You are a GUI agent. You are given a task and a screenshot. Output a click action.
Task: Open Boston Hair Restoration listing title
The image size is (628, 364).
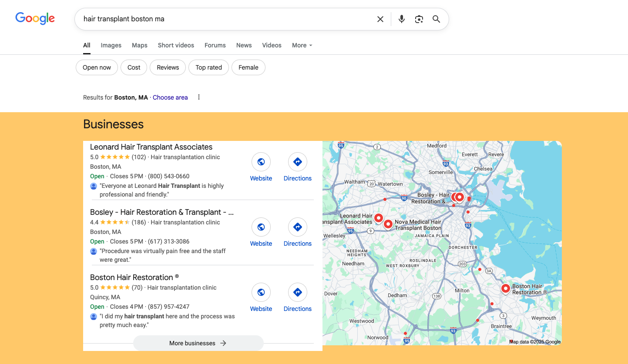tap(134, 277)
